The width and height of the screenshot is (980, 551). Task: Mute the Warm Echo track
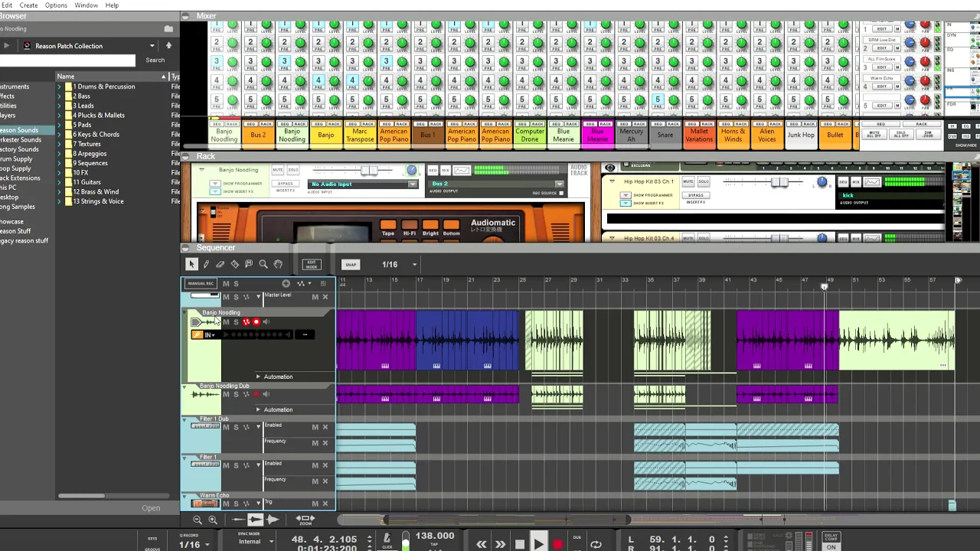pyautogui.click(x=226, y=503)
